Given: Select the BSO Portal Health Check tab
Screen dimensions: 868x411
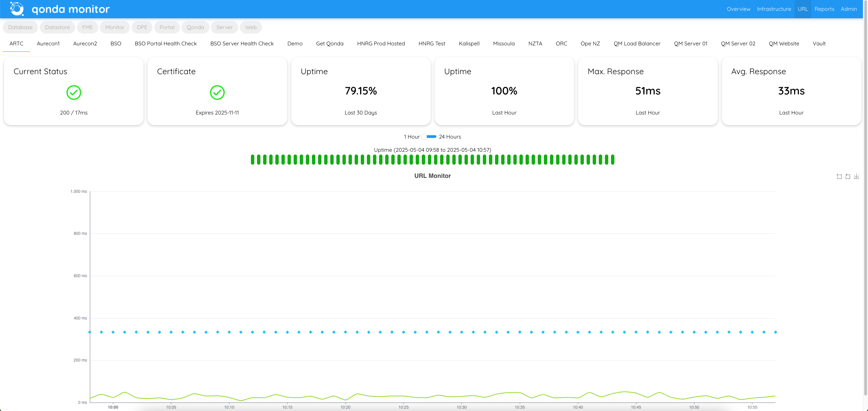Looking at the screenshot, I should [165, 43].
